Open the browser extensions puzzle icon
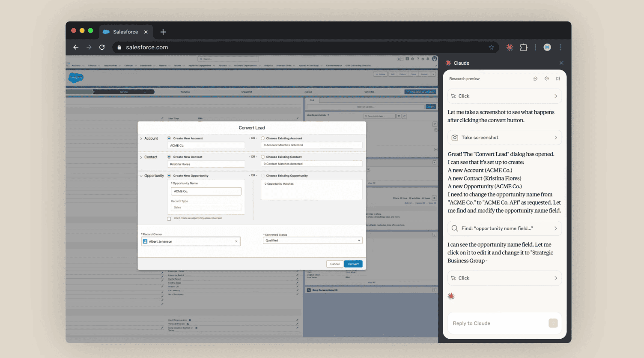This screenshot has height=358, width=644. pos(524,47)
